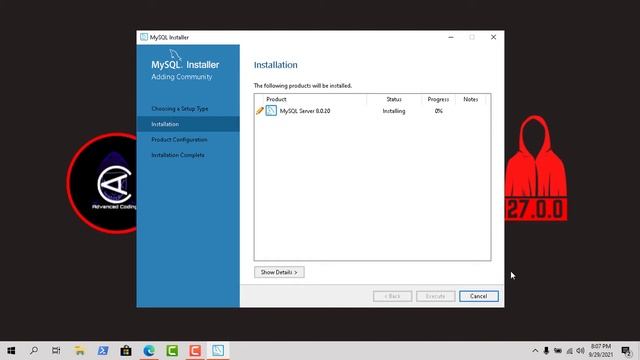Screen dimensions: 640x360
Task: Click the MySQL Server product icon
Action: 271,111
